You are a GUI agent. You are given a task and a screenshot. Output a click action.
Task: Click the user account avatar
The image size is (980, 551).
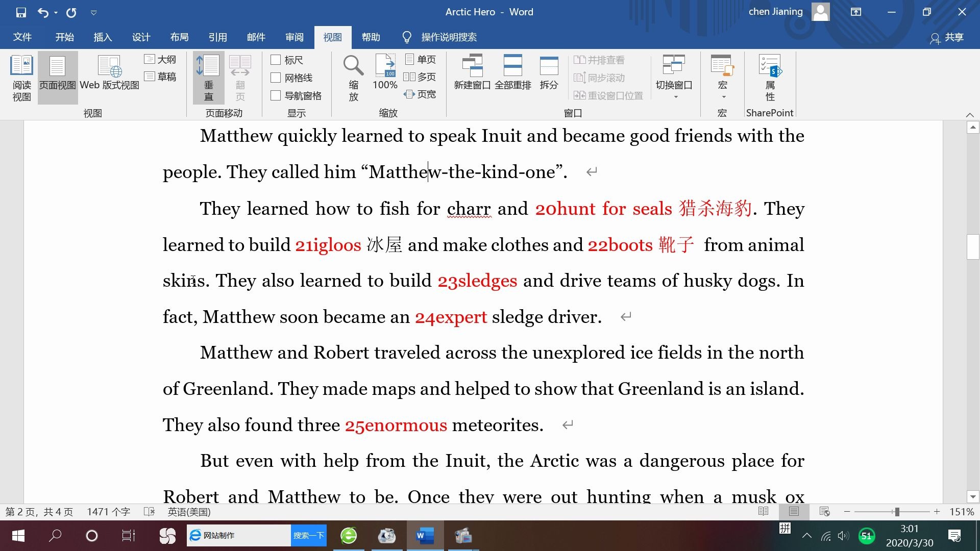point(821,12)
